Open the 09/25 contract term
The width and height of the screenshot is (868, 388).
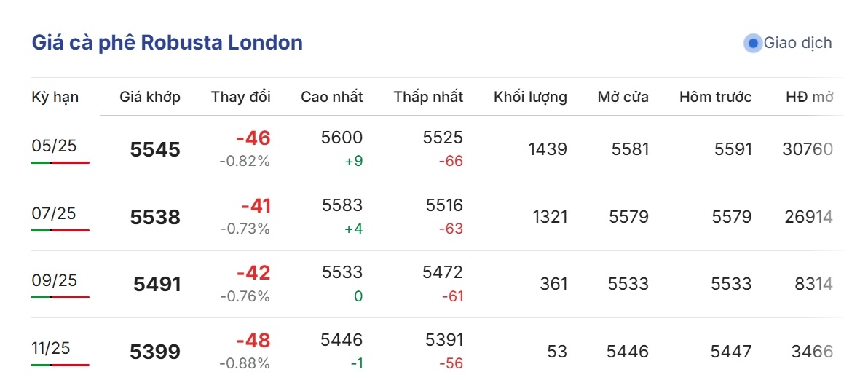(54, 280)
